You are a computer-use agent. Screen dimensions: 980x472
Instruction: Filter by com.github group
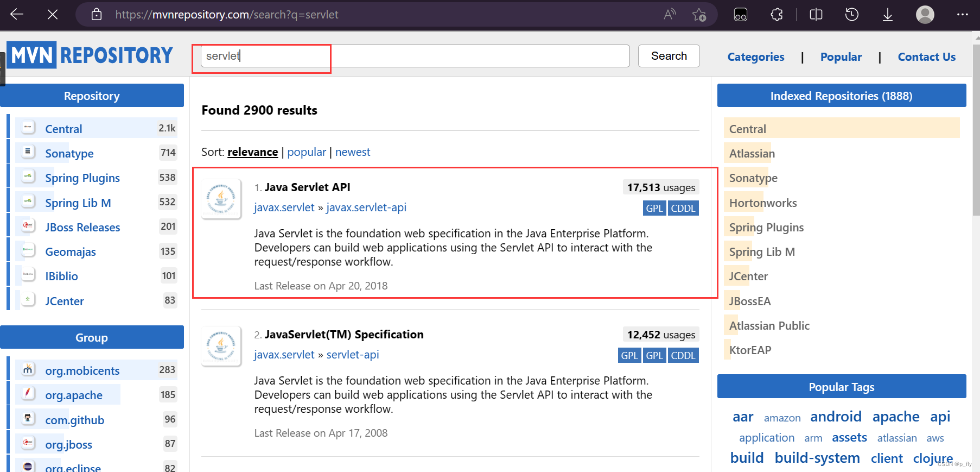pyautogui.click(x=75, y=420)
